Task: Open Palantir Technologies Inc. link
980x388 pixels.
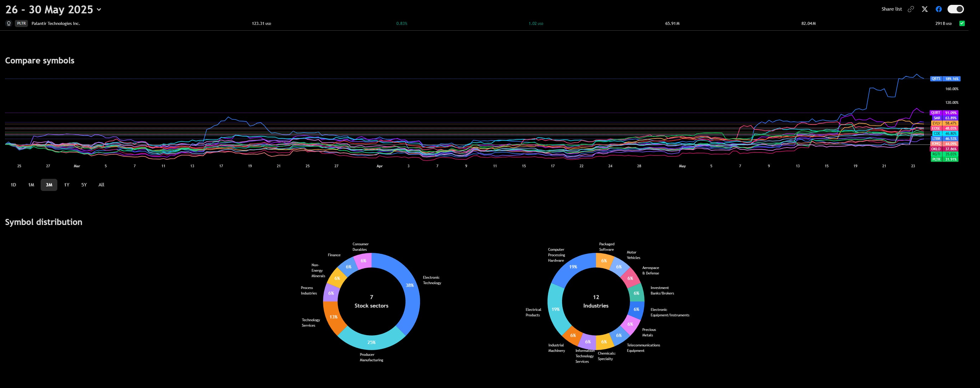Action: click(x=56, y=24)
